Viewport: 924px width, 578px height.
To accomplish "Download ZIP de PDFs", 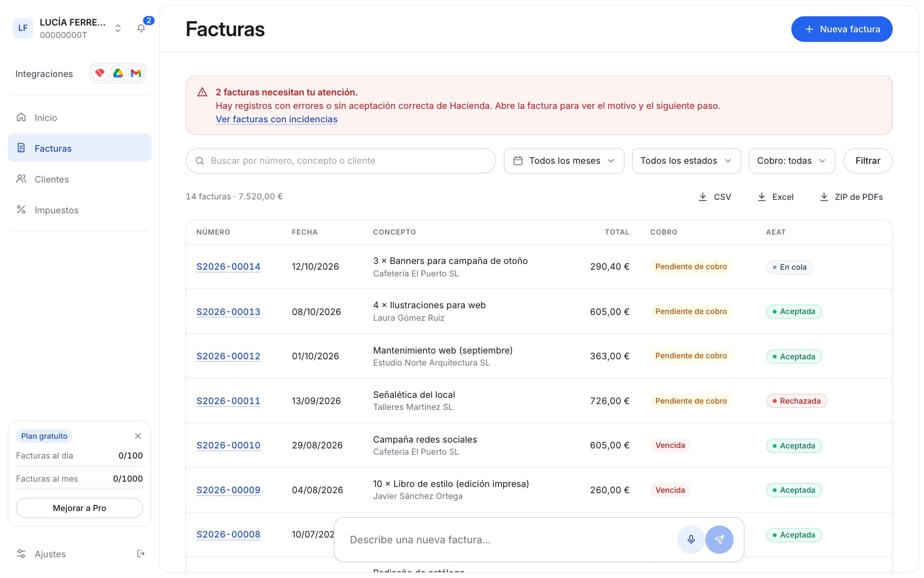I will click(x=851, y=197).
